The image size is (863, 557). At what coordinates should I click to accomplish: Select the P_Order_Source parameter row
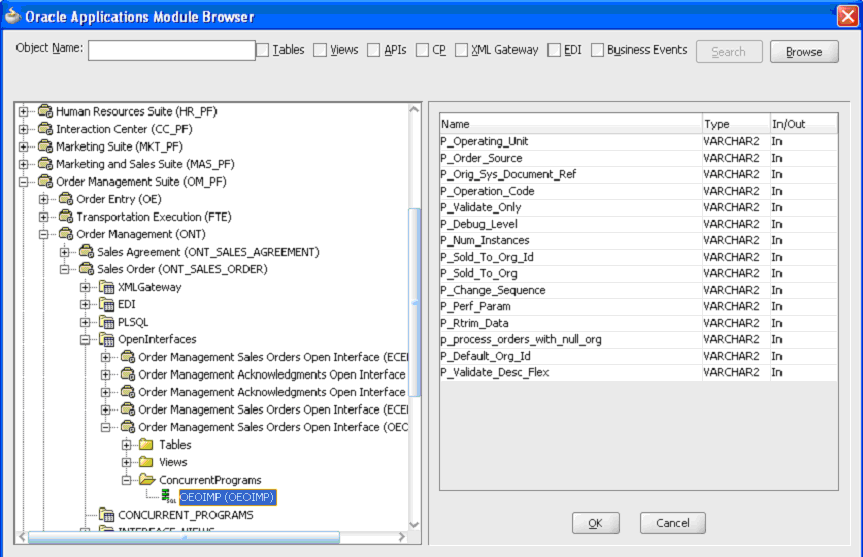[638, 158]
